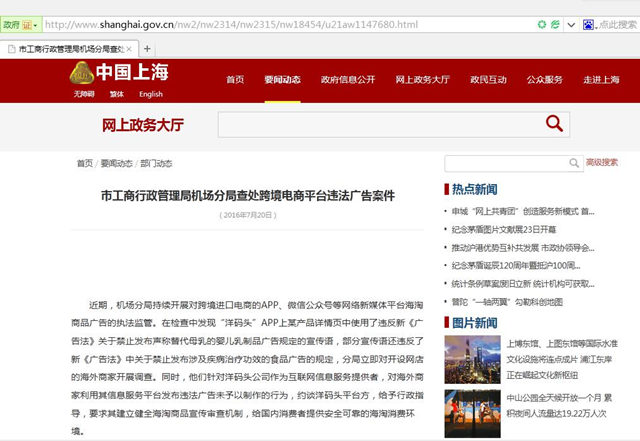This screenshot has height=441, width=640.
Task: Open news item 纪念茅盾图片文献展23日开幕
Action: 504,229
